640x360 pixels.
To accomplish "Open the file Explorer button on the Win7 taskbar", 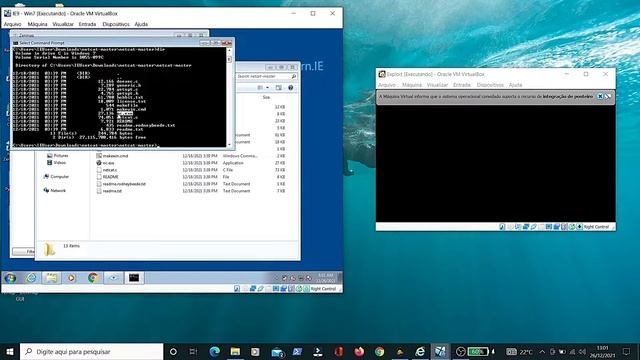I will point(51,278).
